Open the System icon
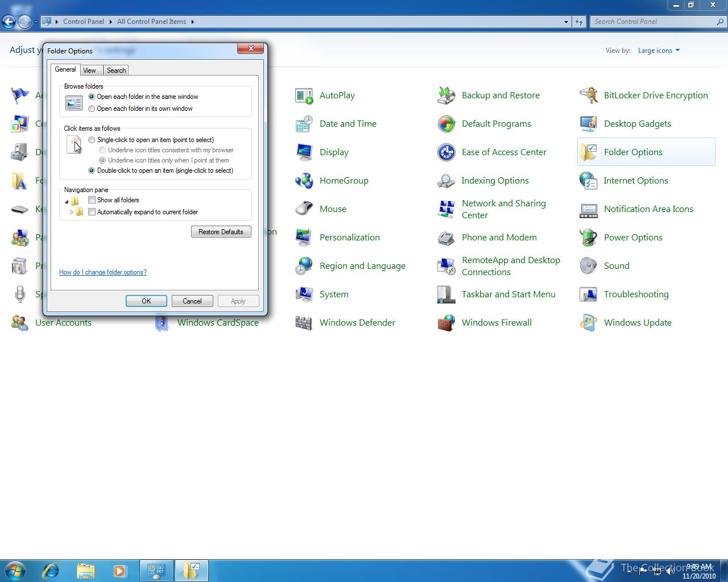The image size is (728, 582). (304, 294)
